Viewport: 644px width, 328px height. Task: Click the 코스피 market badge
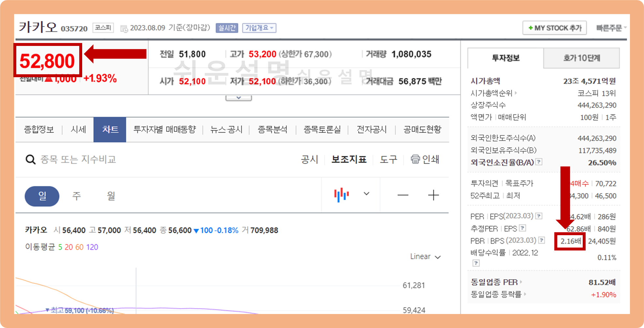click(x=103, y=28)
